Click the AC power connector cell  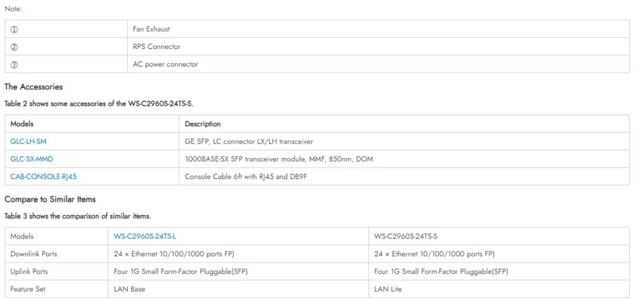tap(165, 64)
